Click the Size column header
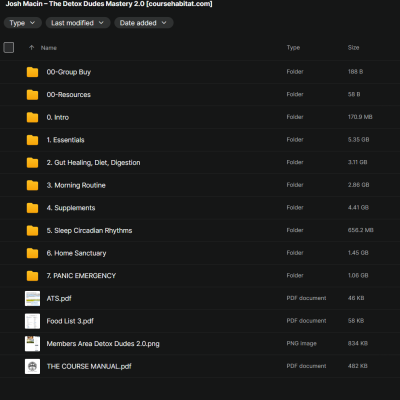Screen dimensions: 400x400 (x=353, y=48)
